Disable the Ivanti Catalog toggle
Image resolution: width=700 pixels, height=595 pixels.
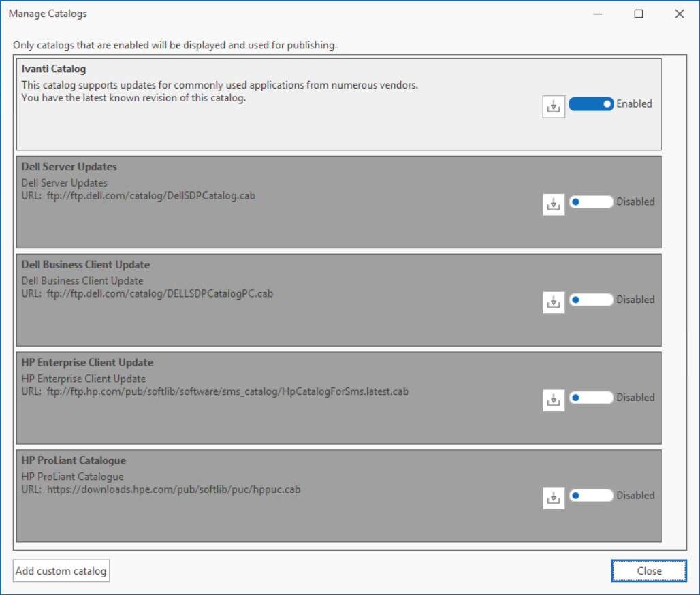coord(591,104)
